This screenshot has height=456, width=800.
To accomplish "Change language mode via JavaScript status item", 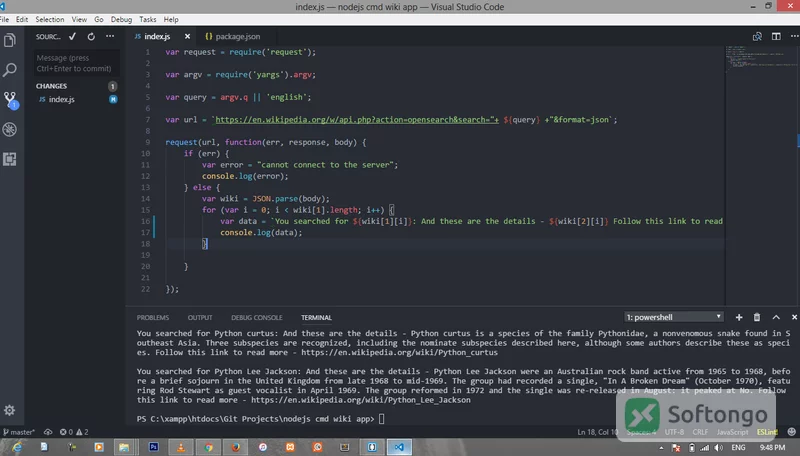I will (732, 432).
